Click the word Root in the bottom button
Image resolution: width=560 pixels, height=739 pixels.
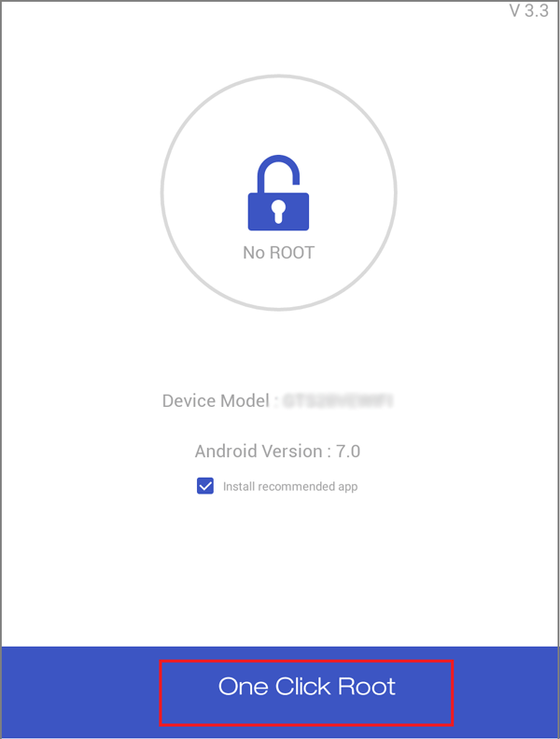[367, 687]
